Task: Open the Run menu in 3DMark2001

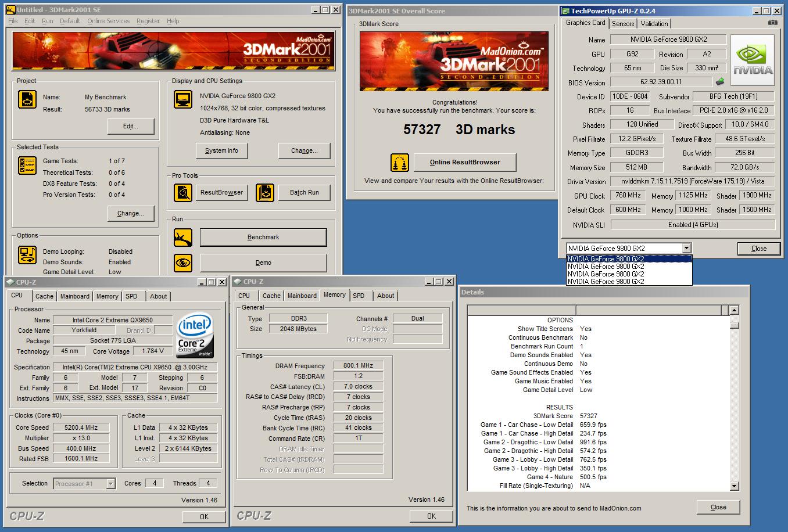Action: [48, 21]
